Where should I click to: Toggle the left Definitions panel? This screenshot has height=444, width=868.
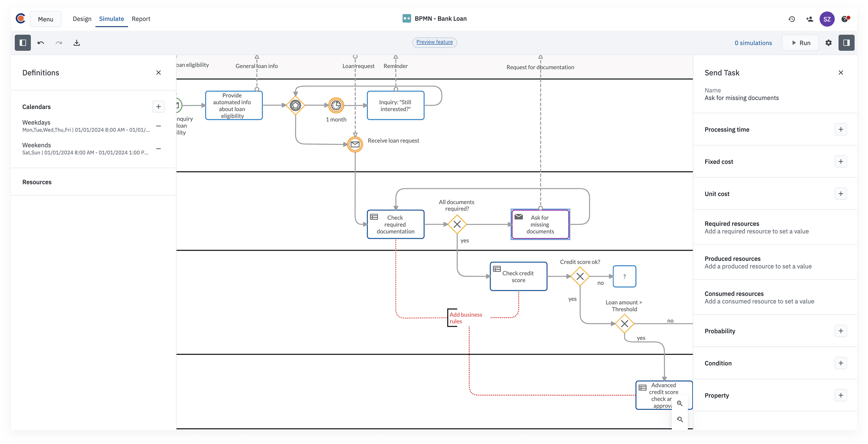pyautogui.click(x=22, y=43)
